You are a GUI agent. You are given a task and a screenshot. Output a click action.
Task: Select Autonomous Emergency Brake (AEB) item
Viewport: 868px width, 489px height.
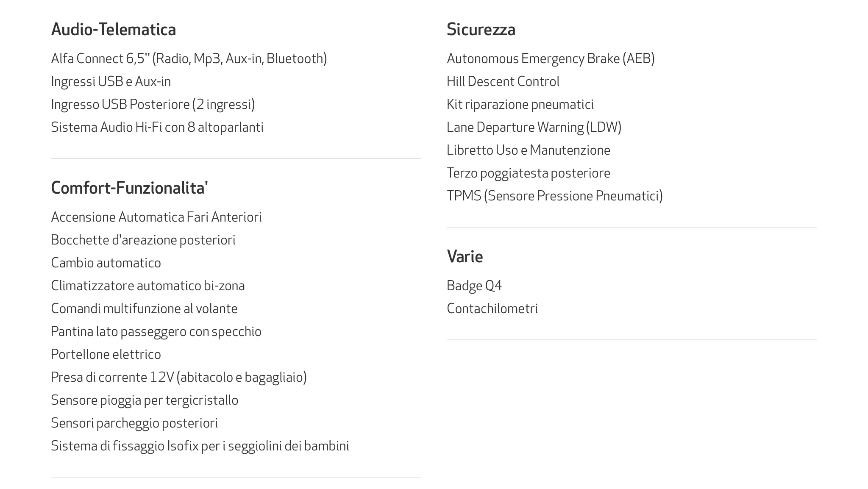(551, 58)
